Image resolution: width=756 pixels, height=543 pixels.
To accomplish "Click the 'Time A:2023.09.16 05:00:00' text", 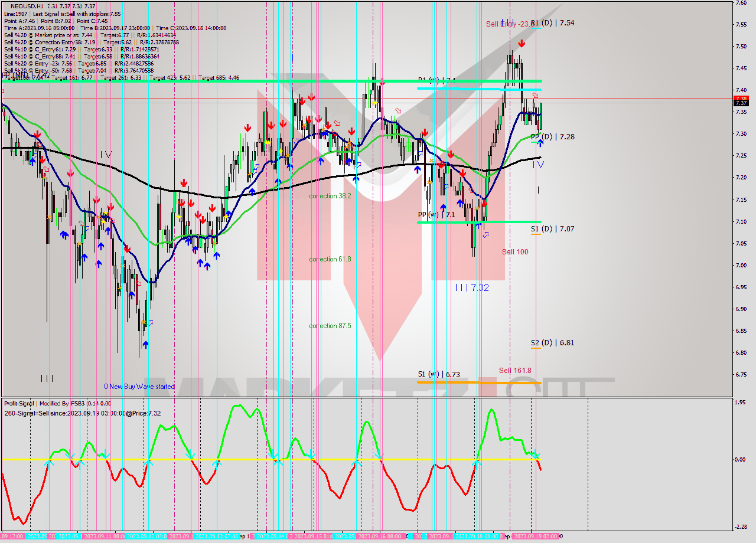I will [x=39, y=28].
